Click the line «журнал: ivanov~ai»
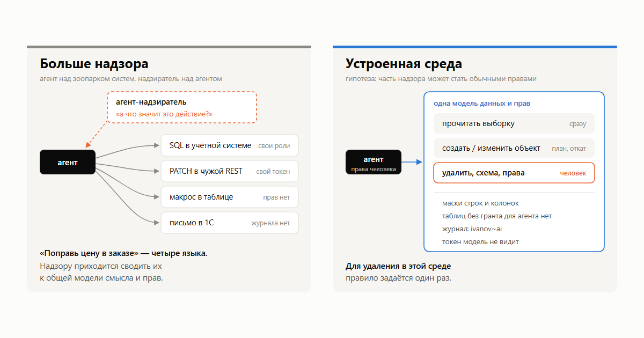 pos(472,229)
